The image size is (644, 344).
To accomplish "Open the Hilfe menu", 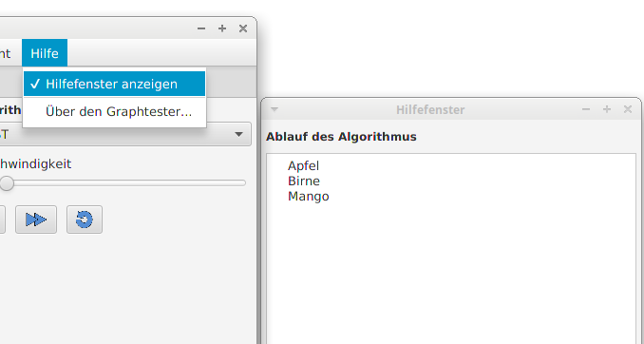I will [x=45, y=53].
